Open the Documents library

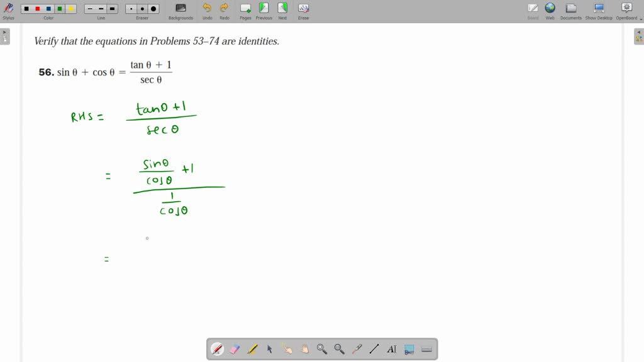pyautogui.click(x=570, y=9)
